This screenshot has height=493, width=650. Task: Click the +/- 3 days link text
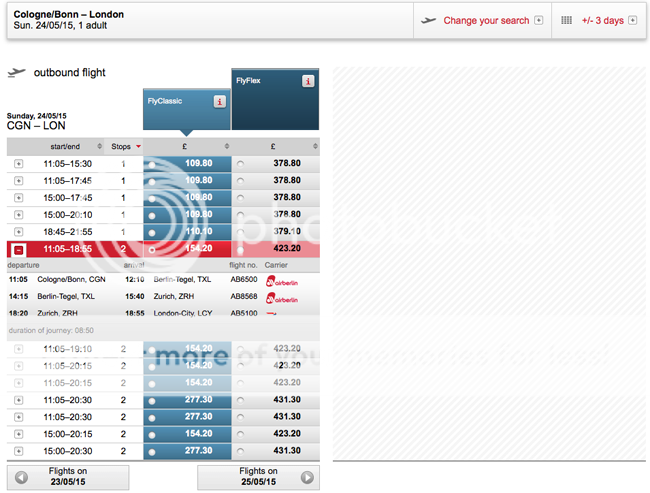(x=602, y=21)
